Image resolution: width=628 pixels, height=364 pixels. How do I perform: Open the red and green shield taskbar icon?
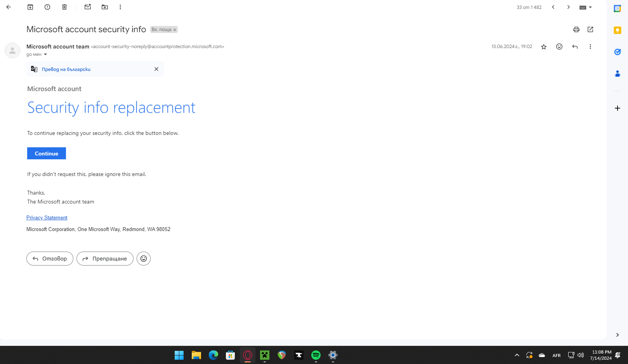pyautogui.click(x=282, y=355)
